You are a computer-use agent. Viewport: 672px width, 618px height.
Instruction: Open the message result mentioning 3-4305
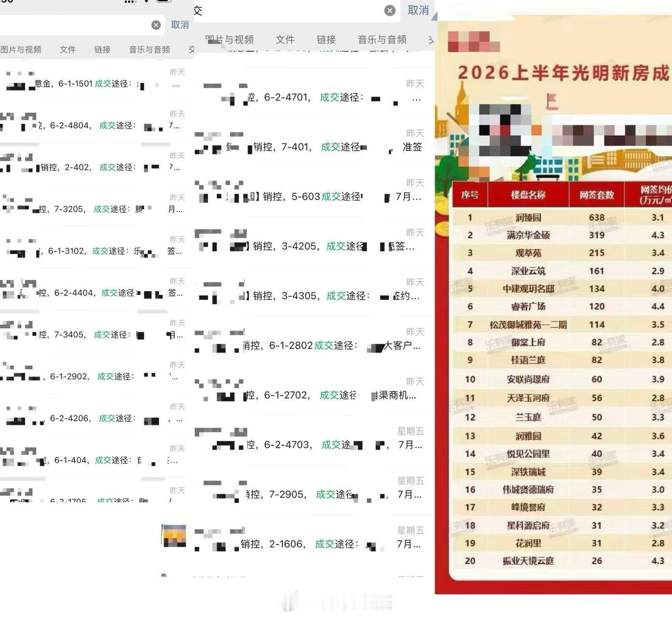pos(314,292)
